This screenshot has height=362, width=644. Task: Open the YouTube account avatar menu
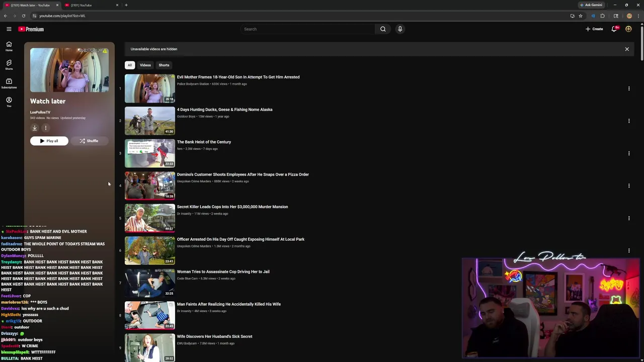tap(628, 29)
